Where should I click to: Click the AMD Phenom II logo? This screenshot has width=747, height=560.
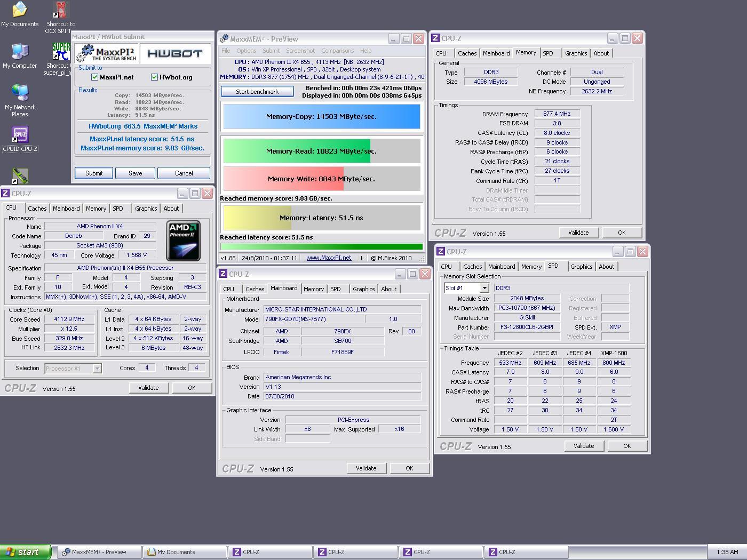(183, 241)
